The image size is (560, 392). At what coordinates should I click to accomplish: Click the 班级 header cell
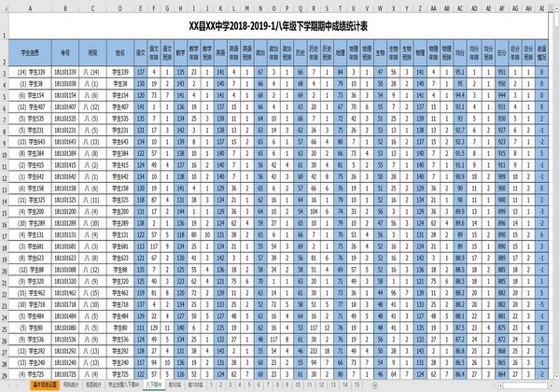(92, 53)
